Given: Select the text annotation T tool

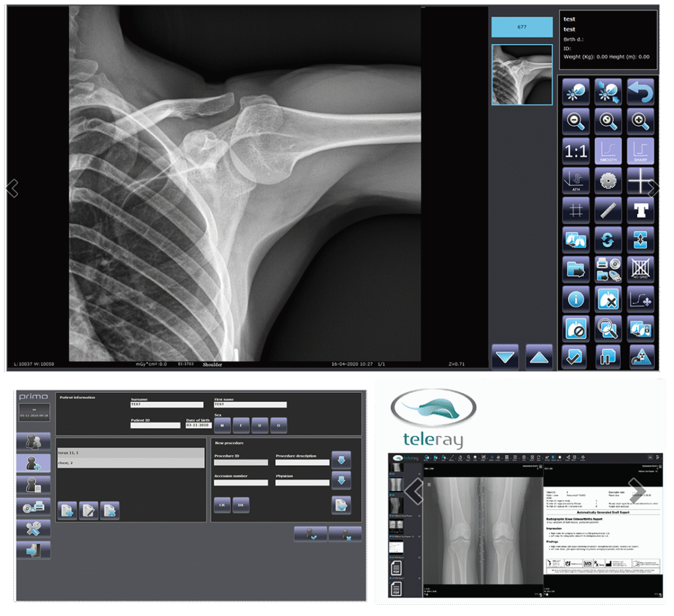Looking at the screenshot, I should (x=640, y=211).
